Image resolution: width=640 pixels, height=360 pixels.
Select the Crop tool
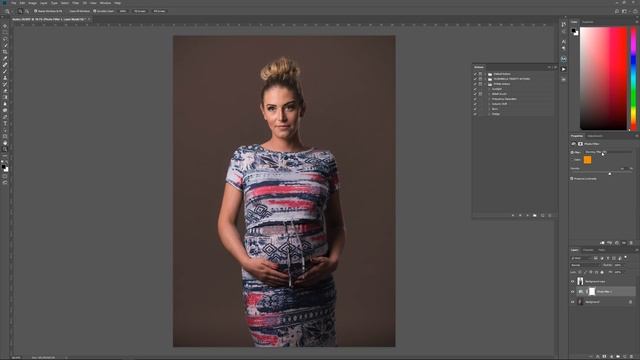5,52
